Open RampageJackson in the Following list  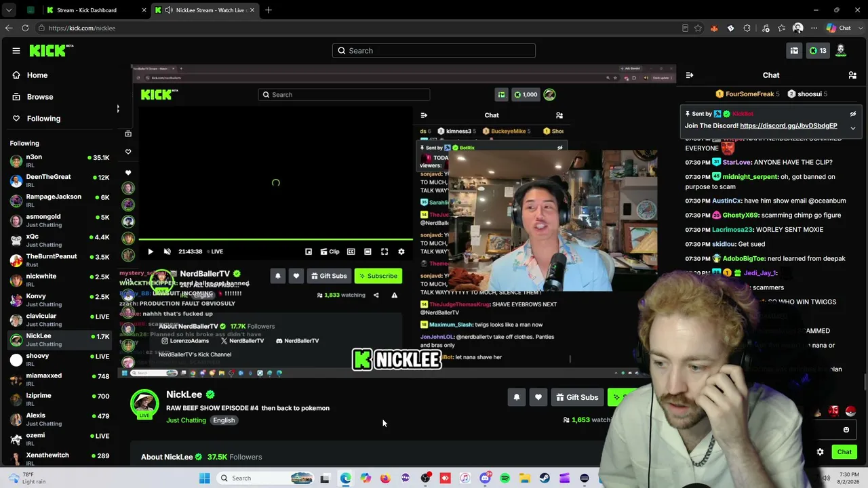click(x=60, y=201)
